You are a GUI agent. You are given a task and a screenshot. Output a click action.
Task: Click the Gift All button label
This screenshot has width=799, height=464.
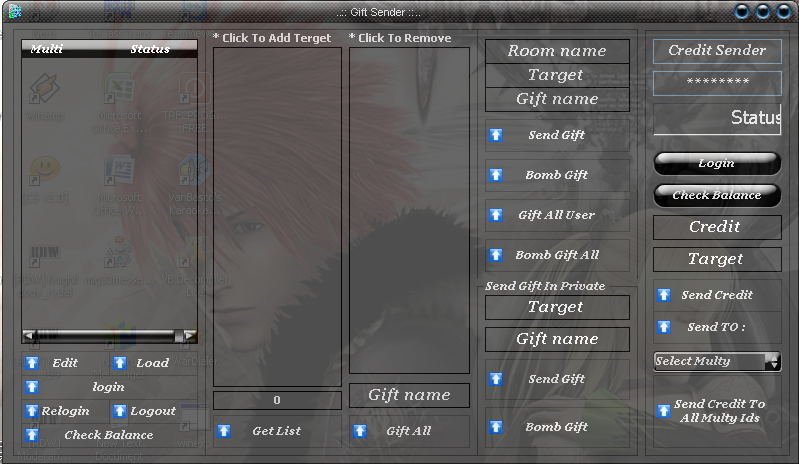(408, 431)
